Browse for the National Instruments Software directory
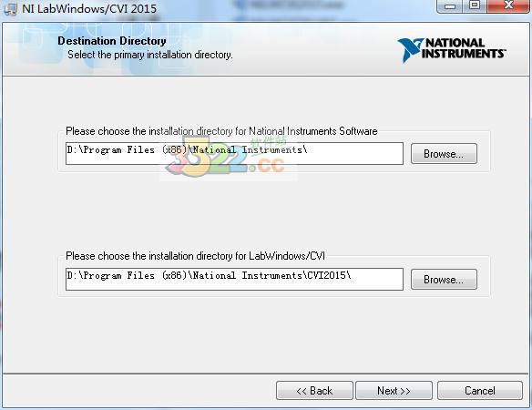The height and width of the screenshot is (410, 532). (x=444, y=154)
